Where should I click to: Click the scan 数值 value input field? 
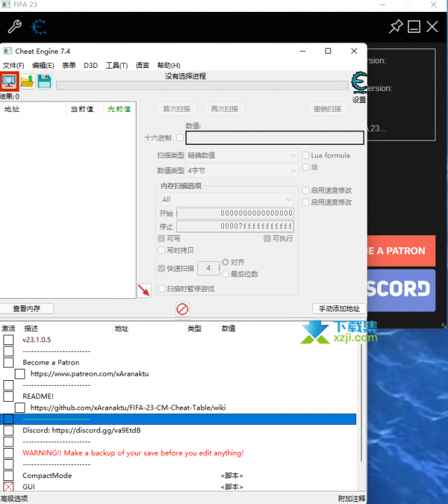pos(275,138)
